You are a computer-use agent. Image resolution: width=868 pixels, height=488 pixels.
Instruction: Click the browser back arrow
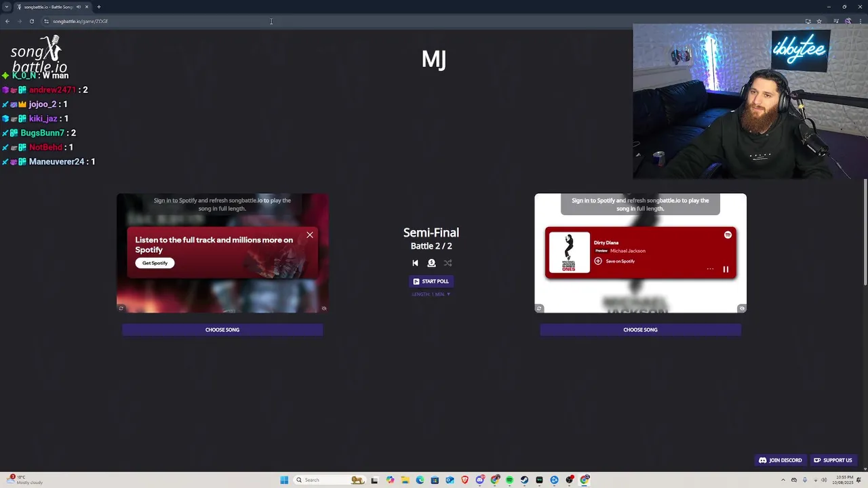(7, 21)
